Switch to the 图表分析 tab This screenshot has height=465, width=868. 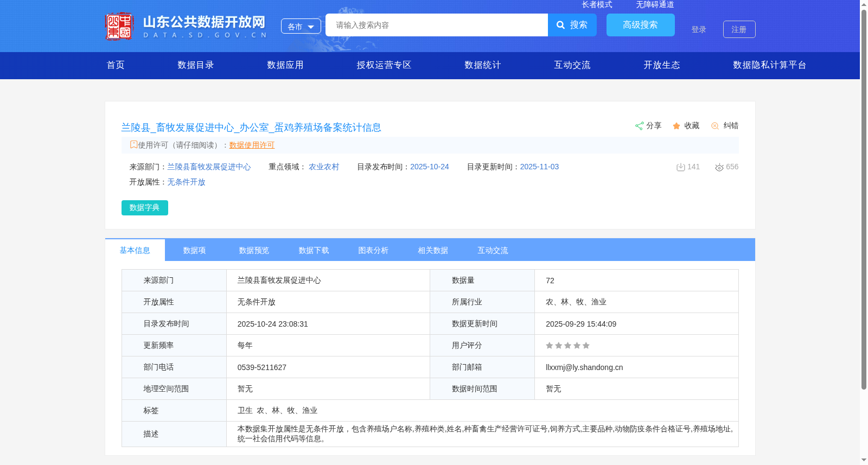(374, 250)
